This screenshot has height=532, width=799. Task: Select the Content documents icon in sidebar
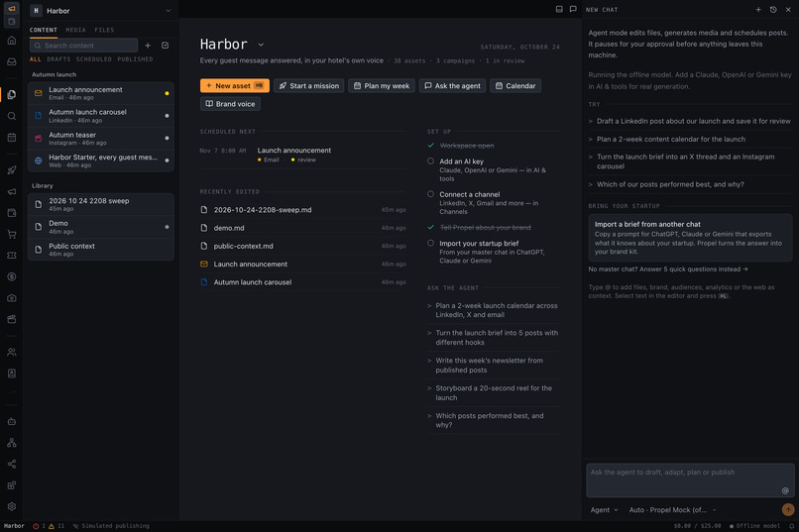point(12,94)
